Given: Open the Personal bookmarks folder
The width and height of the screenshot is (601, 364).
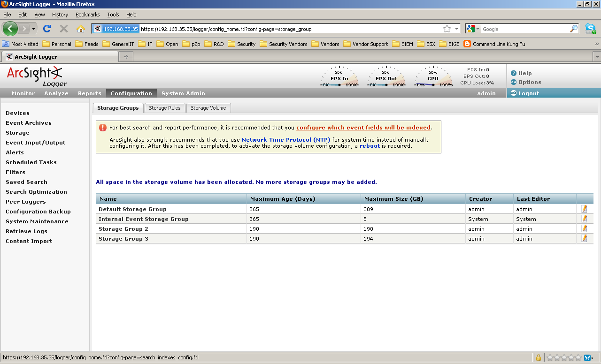Looking at the screenshot, I should click(x=57, y=44).
